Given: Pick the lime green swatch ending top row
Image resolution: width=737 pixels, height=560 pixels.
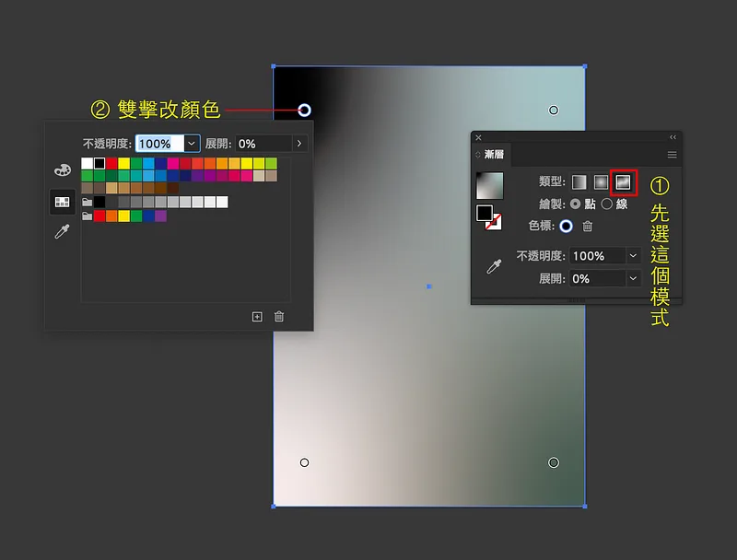Looking at the screenshot, I should click(x=271, y=163).
